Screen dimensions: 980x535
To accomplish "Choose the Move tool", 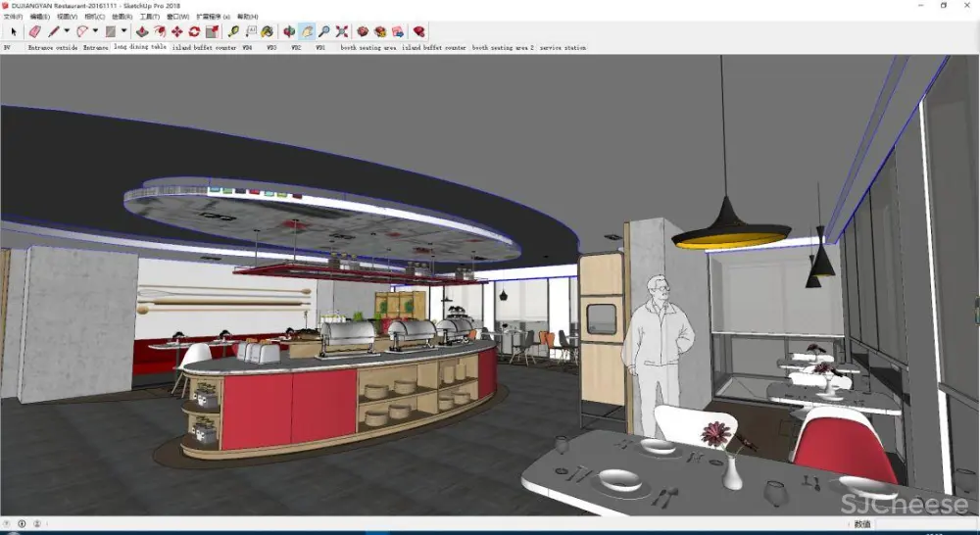I will point(176,32).
